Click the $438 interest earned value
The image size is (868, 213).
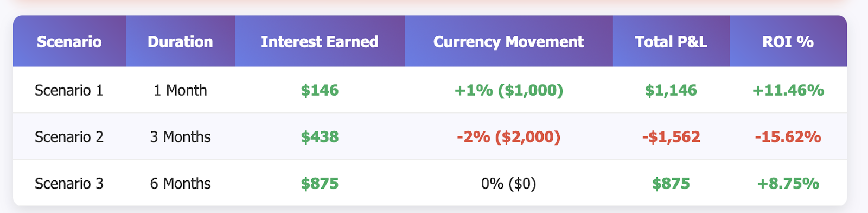pos(320,137)
